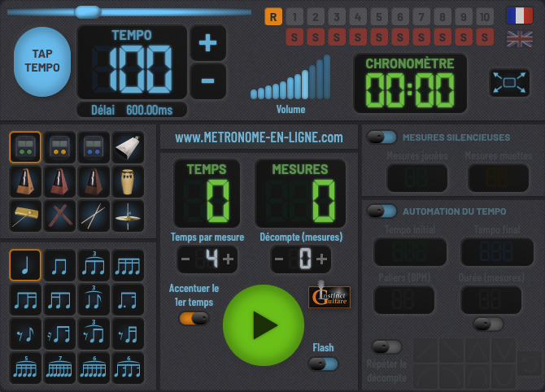Image resolution: width=545 pixels, height=392 pixels.
Task: Decrease Décompte mesures with minus
Action: point(279,259)
